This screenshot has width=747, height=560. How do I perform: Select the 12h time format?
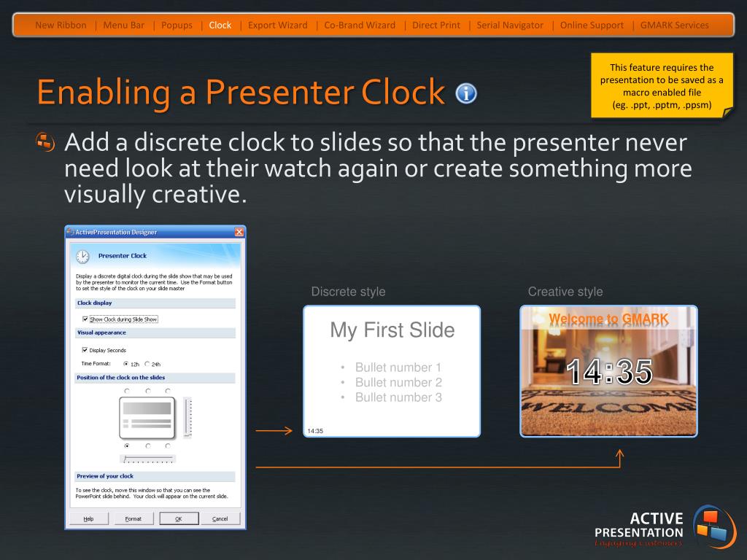click(126, 364)
